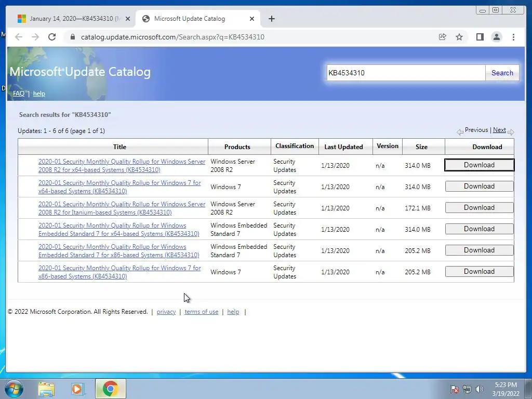Open the help link in footer
532x399 pixels.
233,312
